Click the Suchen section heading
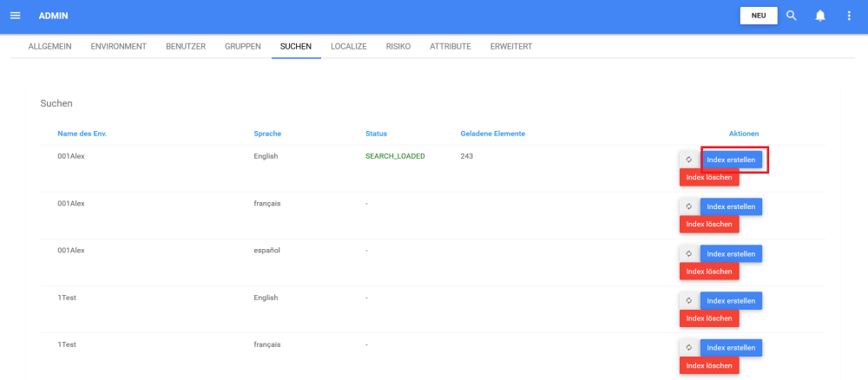Image resolution: width=868 pixels, height=380 pixels. coord(56,103)
